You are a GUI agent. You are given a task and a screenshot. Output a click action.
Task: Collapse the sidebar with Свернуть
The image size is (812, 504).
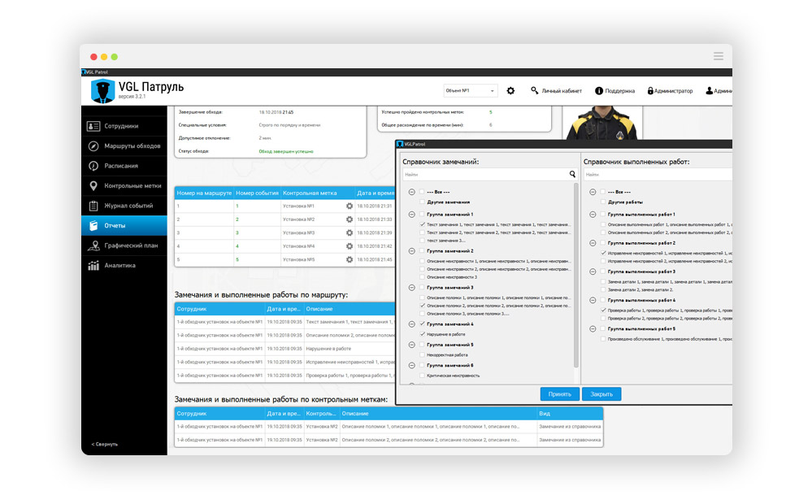click(105, 444)
